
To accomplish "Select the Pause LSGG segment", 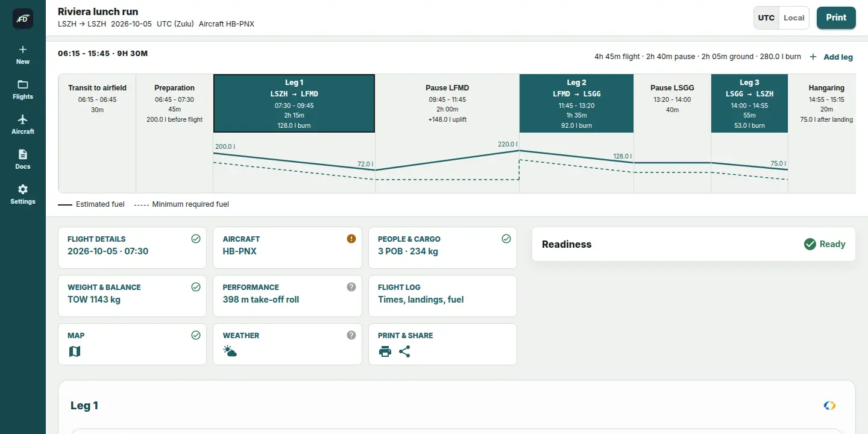I will (x=672, y=103).
